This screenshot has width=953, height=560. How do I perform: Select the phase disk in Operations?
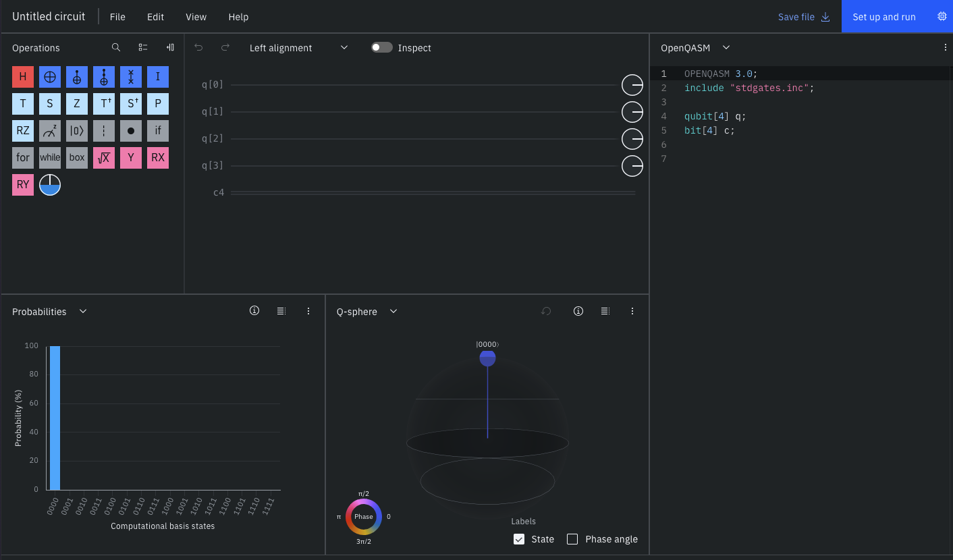click(50, 185)
